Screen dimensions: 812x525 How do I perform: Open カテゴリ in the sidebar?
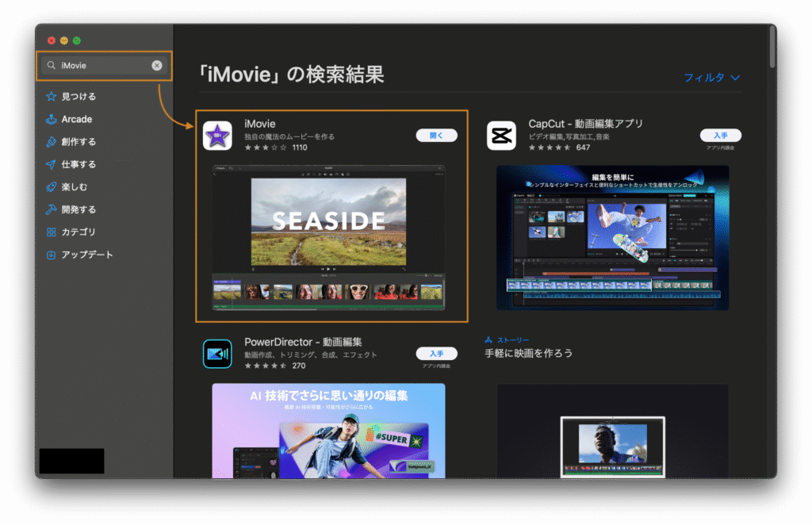pyautogui.click(x=79, y=232)
